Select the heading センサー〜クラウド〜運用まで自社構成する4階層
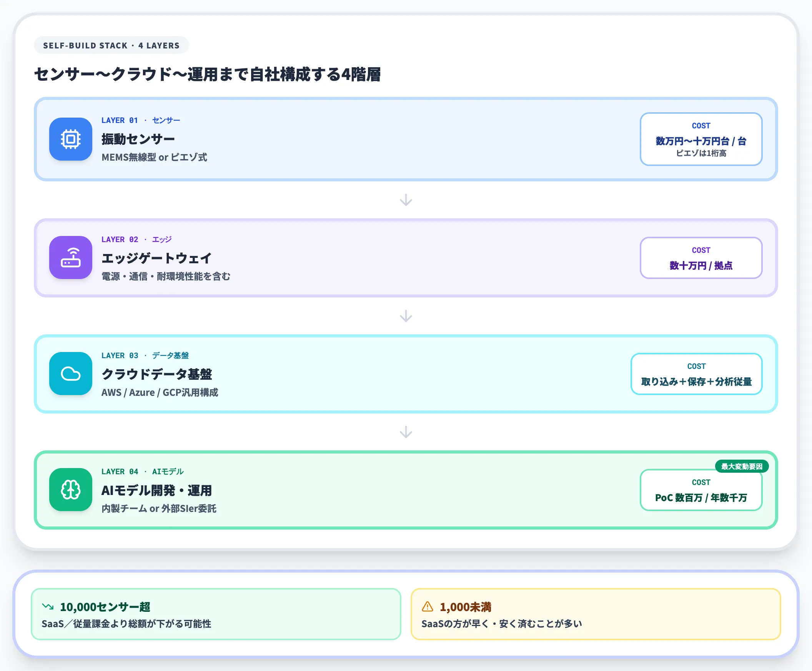Screen dimensions: 812x671 pos(208,74)
